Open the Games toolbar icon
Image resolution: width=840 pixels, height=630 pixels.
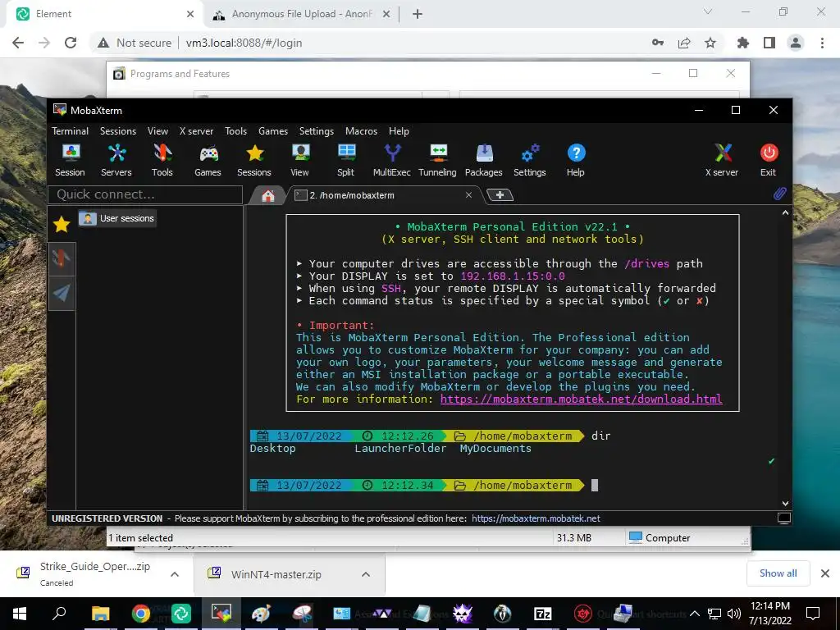point(208,160)
